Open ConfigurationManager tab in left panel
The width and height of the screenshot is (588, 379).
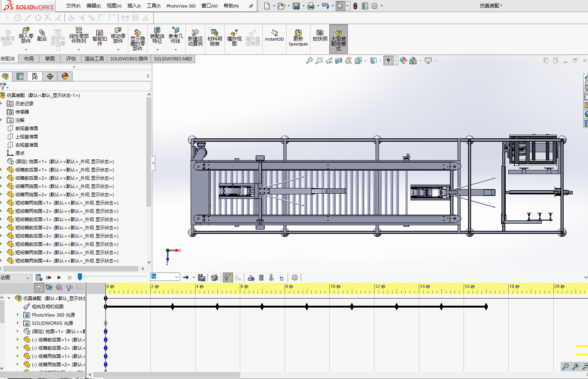click(x=35, y=76)
